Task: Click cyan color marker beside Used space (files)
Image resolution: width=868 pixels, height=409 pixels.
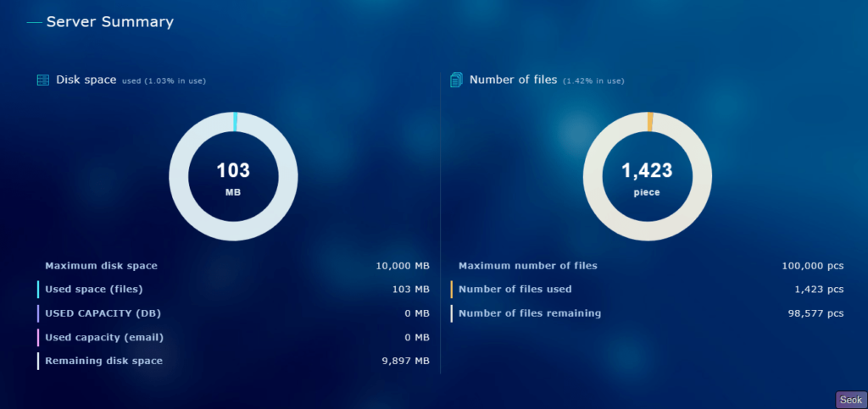Action: [38, 290]
